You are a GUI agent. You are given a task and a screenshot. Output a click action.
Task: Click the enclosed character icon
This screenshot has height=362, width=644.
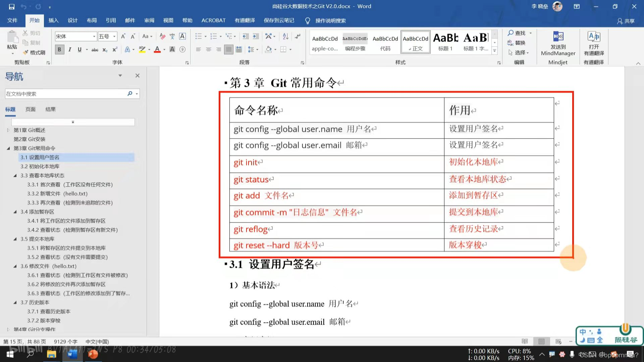182,50
